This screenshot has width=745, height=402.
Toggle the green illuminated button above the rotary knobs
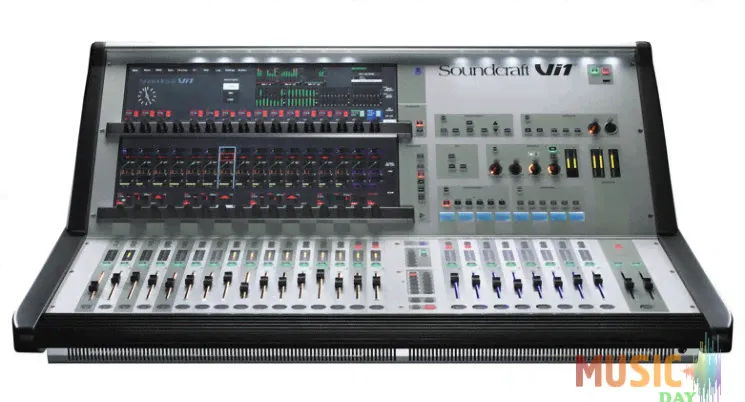tap(552, 149)
